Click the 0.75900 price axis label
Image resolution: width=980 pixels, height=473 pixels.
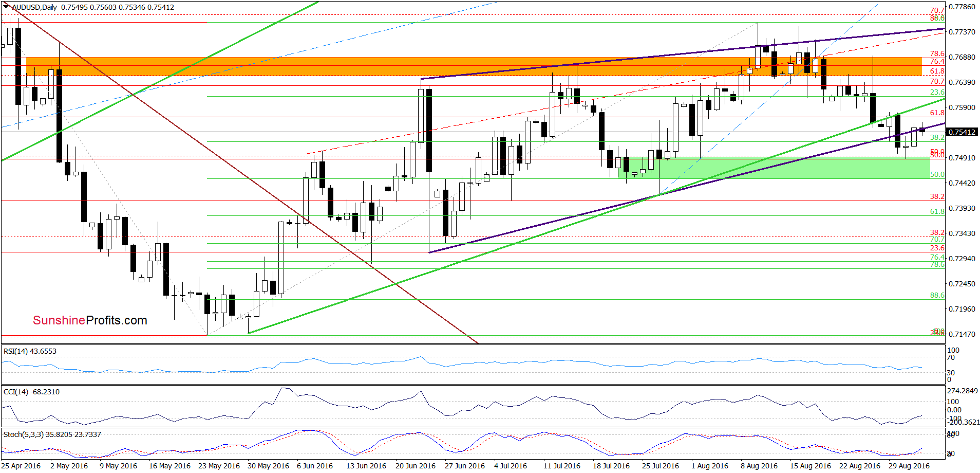962,107
